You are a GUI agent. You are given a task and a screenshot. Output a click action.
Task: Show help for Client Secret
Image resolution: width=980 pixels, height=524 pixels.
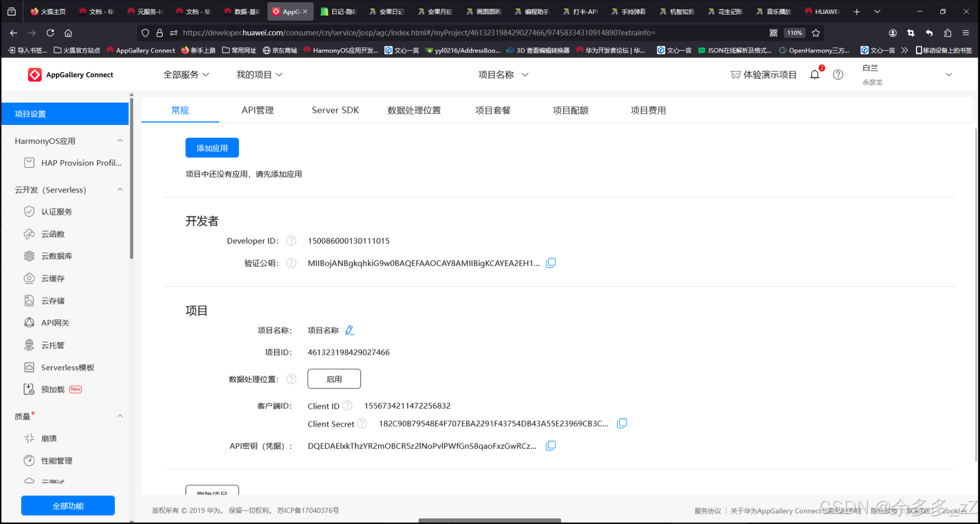[x=362, y=424]
